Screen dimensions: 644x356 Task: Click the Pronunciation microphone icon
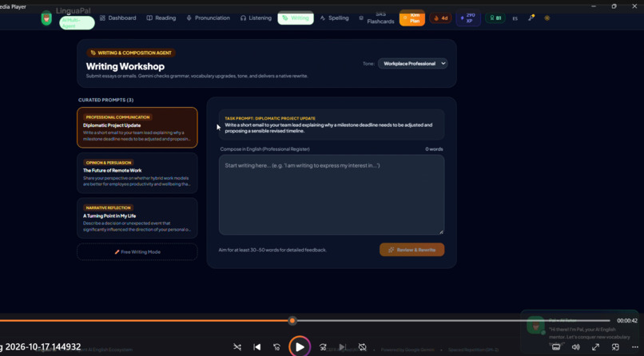pos(189,18)
